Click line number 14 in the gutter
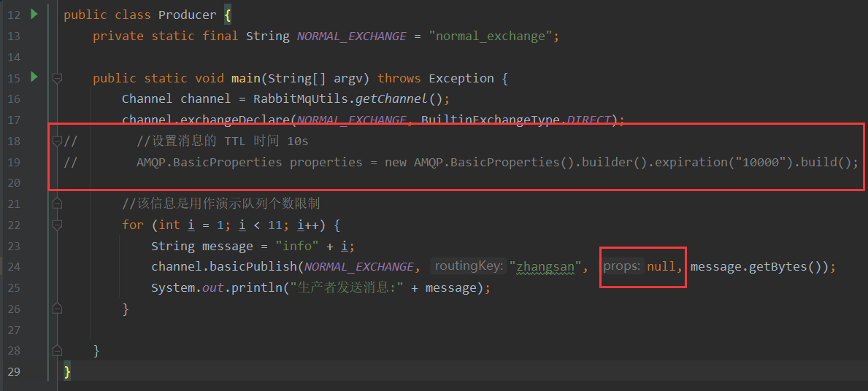The height and width of the screenshot is (391, 868). (15, 58)
